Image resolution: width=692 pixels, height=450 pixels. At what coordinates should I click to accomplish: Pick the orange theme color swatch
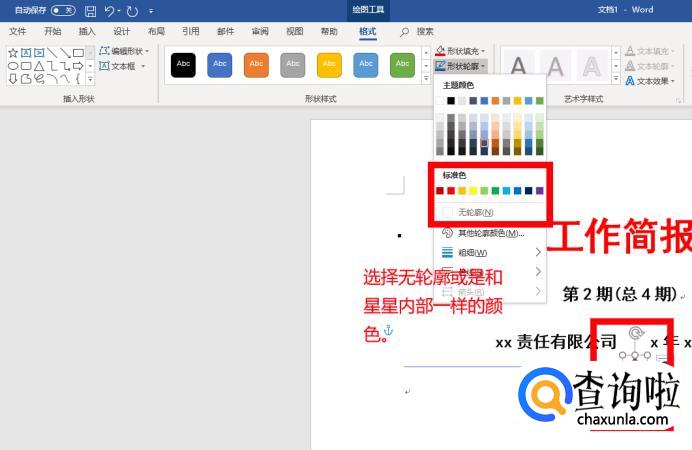pyautogui.click(x=495, y=101)
